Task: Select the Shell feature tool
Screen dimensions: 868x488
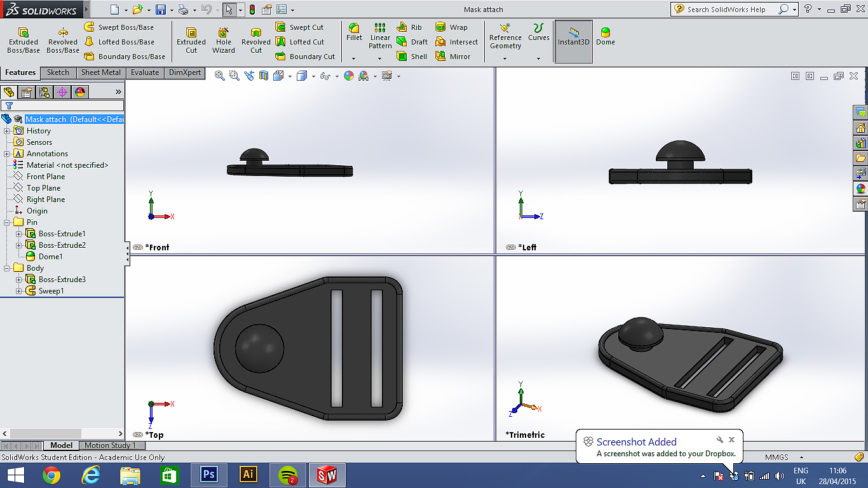Action: pos(412,57)
